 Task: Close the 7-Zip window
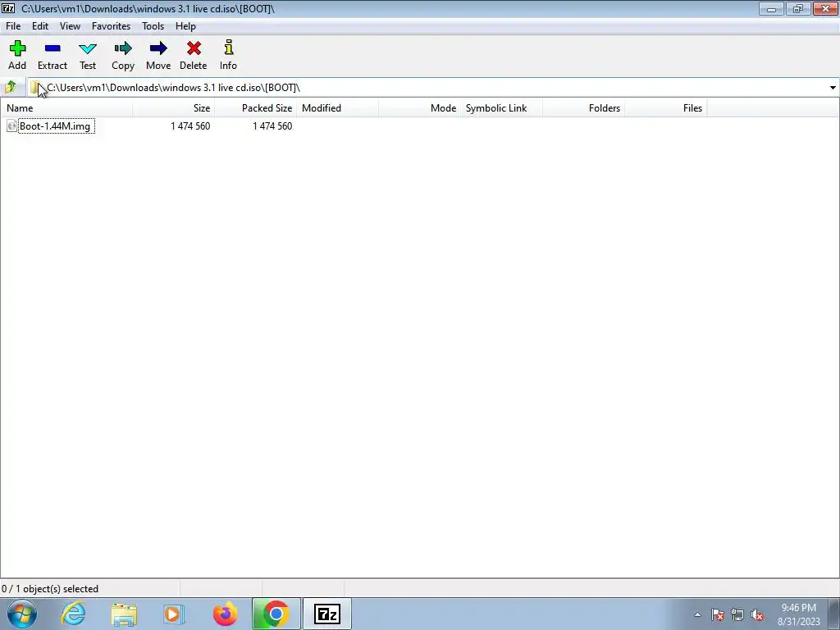[x=825, y=8]
